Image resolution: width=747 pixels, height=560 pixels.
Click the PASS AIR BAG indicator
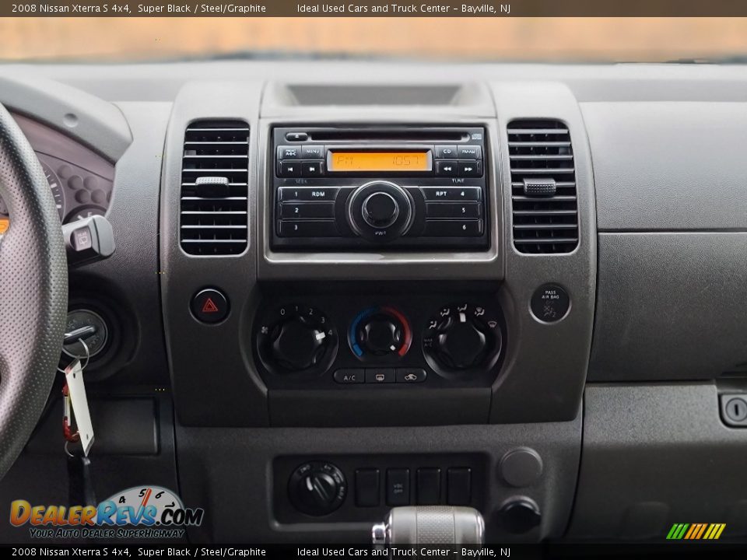550,303
